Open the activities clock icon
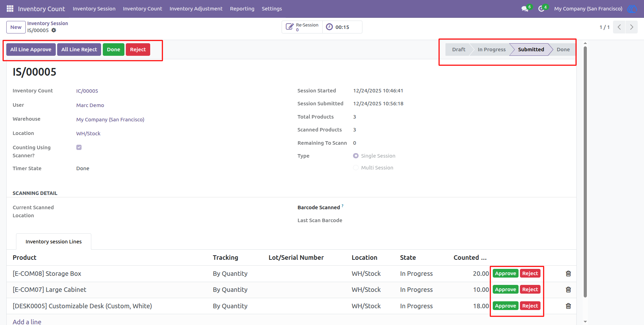644x325 pixels. click(x=541, y=9)
